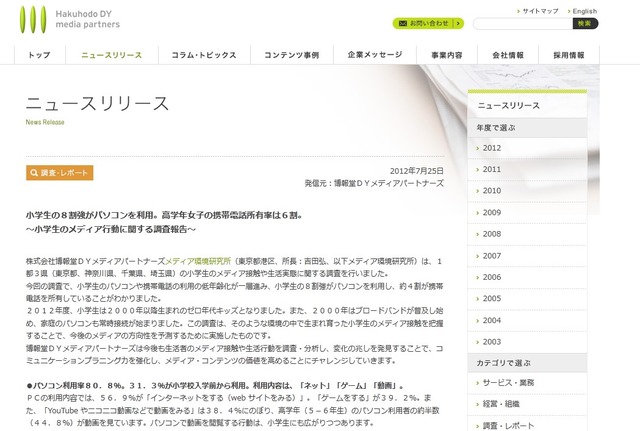The image size is (640, 431).
Task: Open コラム·トピックス in the navigation
Action: tap(204, 55)
